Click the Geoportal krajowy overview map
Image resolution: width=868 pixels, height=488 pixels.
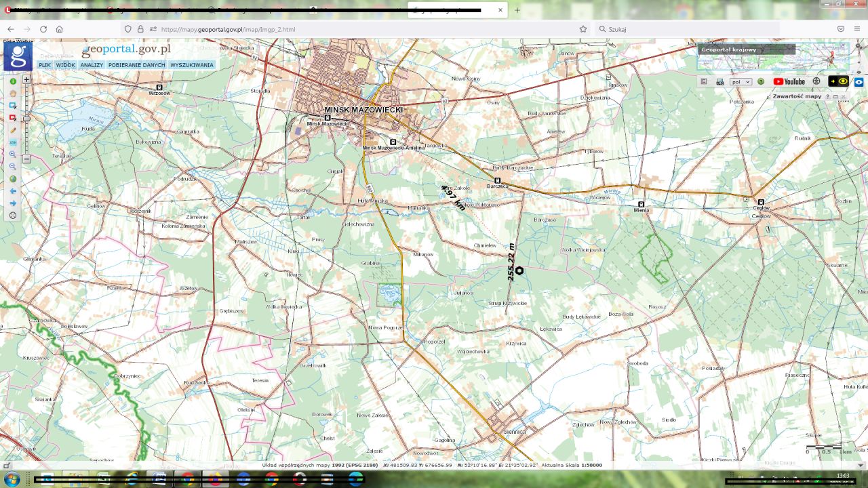click(x=773, y=57)
